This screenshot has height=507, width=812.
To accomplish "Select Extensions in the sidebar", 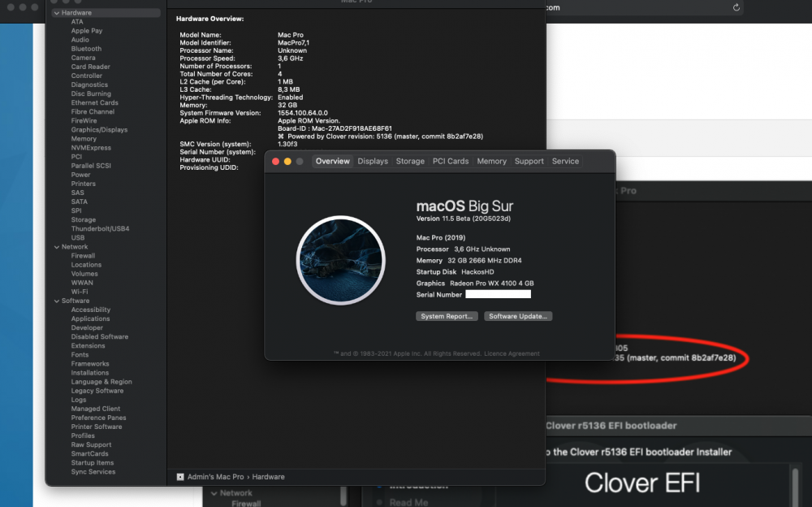I will click(x=88, y=346).
